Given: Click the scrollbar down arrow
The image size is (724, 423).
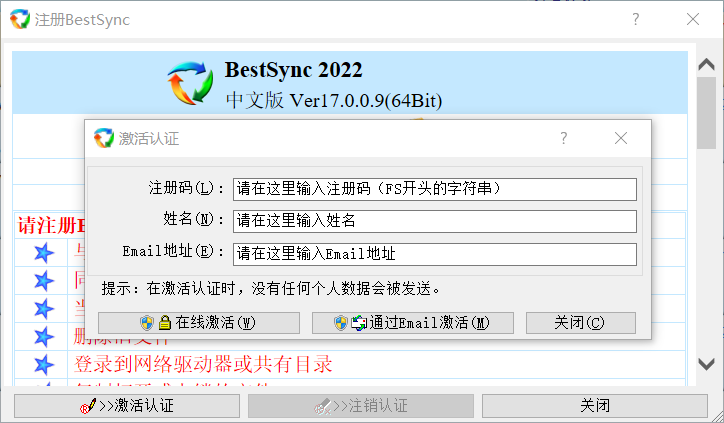Looking at the screenshot, I should [x=706, y=364].
